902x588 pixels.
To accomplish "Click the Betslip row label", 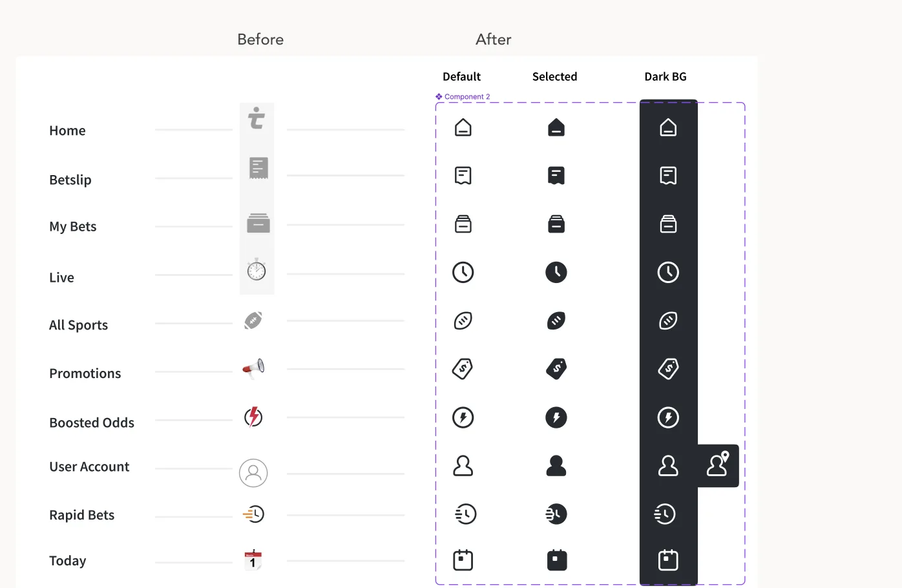I will pyautogui.click(x=70, y=180).
